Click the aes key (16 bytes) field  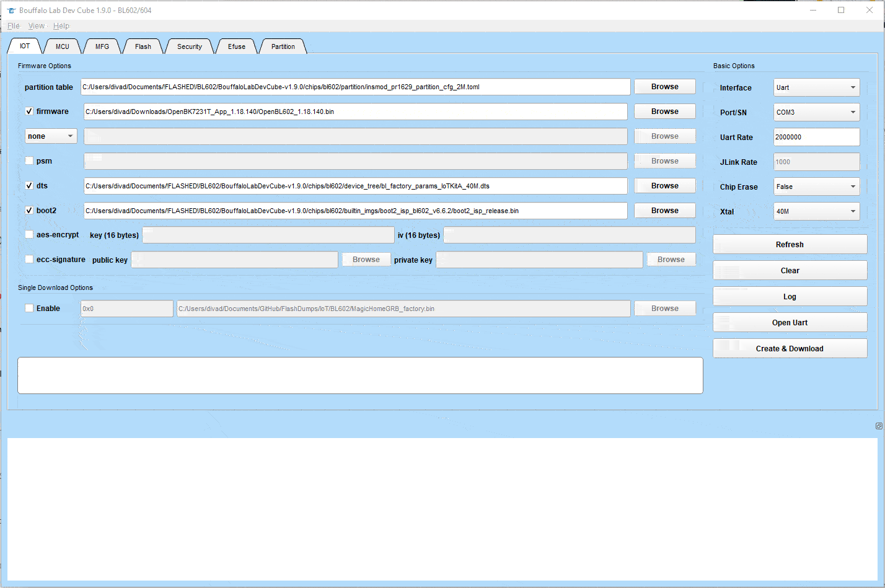[x=268, y=235]
